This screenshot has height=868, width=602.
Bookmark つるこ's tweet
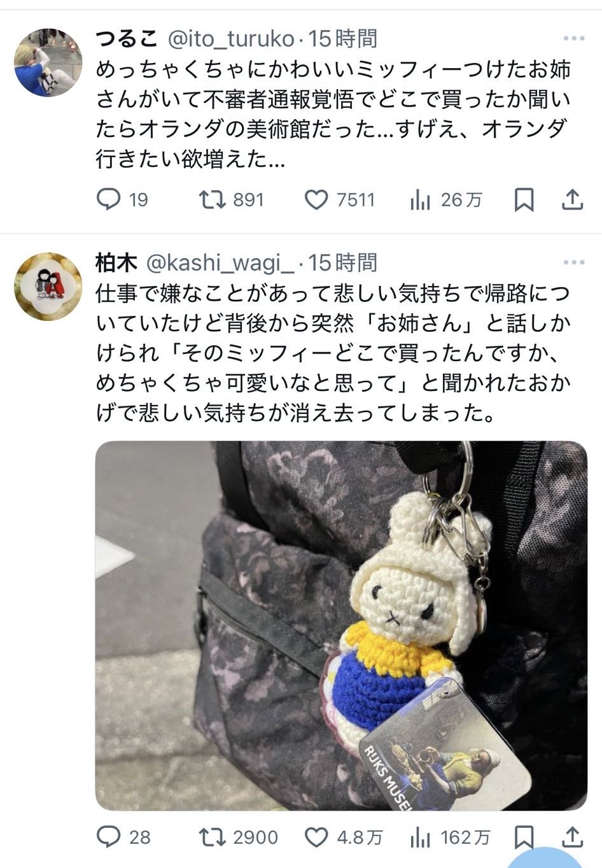coord(524,200)
